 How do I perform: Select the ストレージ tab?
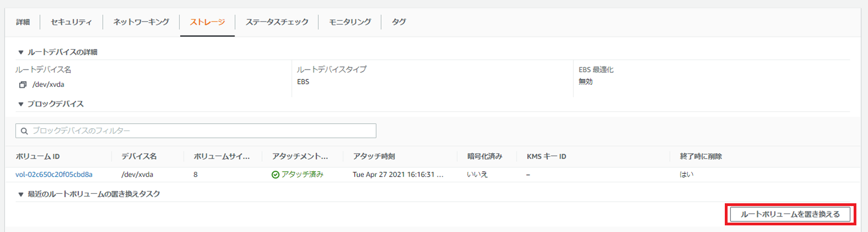click(x=207, y=22)
